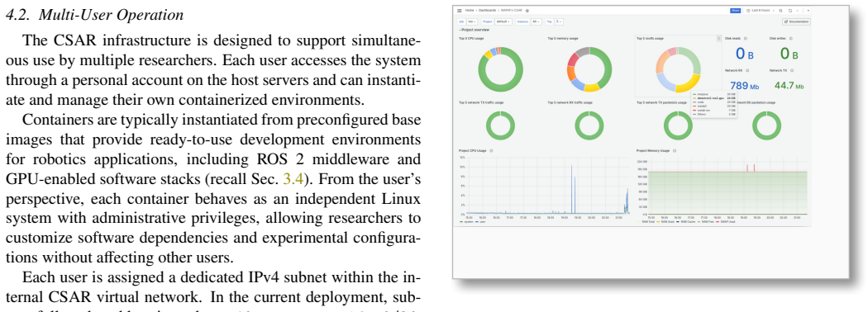The width and height of the screenshot is (868, 312).
Task: Go to Home breadcrumb
Action: click(x=470, y=11)
